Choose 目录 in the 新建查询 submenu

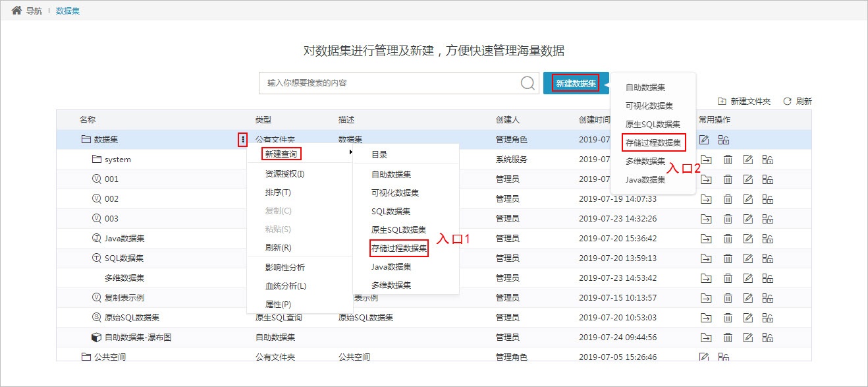379,155
